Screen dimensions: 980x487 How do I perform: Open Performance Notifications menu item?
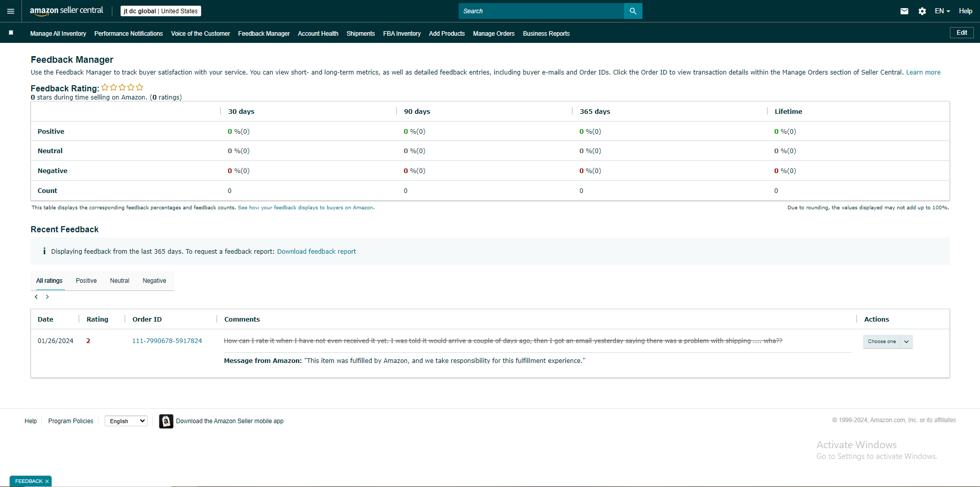coord(129,34)
